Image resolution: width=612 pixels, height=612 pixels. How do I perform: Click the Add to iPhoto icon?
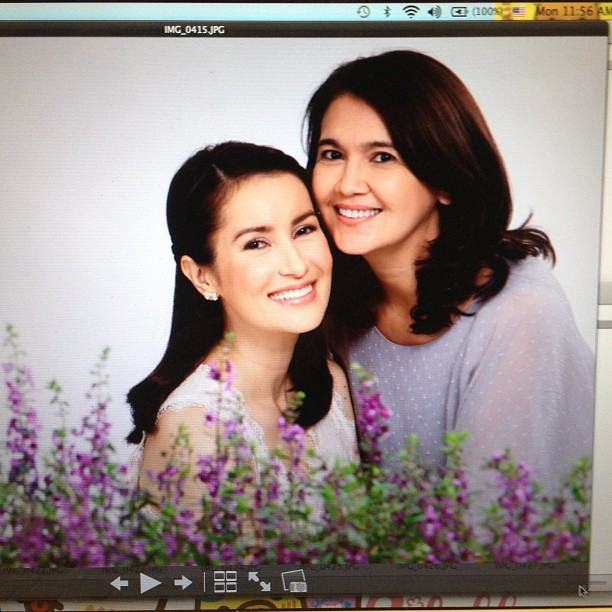point(294,581)
